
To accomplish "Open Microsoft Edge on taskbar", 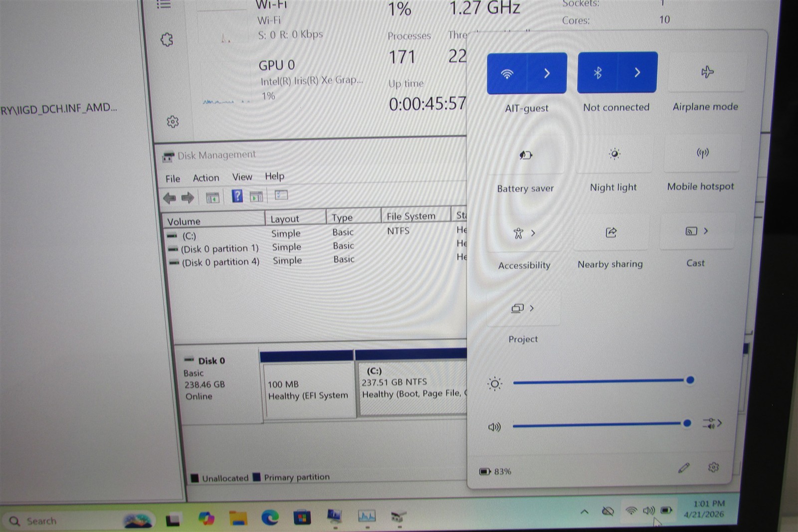I will [x=270, y=518].
